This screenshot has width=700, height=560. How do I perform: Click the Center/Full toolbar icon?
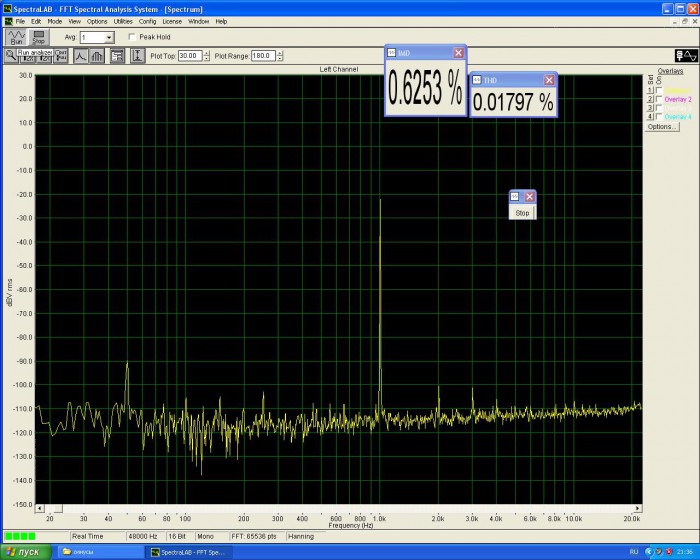point(61,56)
